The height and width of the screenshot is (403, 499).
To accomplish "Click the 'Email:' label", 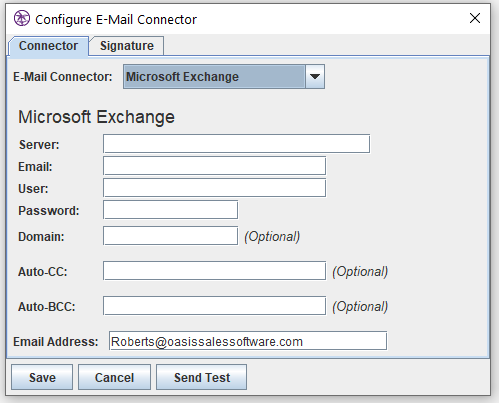I will click(x=35, y=167).
